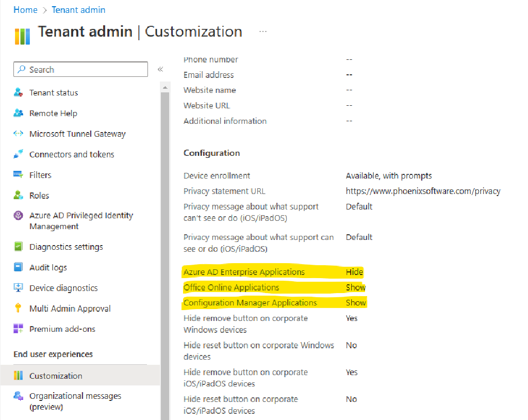This screenshot has height=420, width=528.
Task: Open the ellipsis menu beside Customization title
Action: (x=263, y=31)
